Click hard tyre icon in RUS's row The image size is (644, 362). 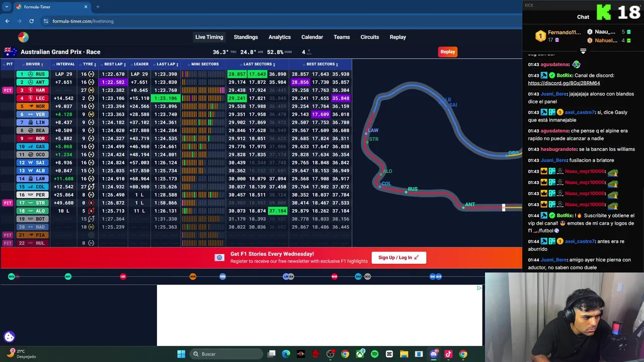coord(91,74)
